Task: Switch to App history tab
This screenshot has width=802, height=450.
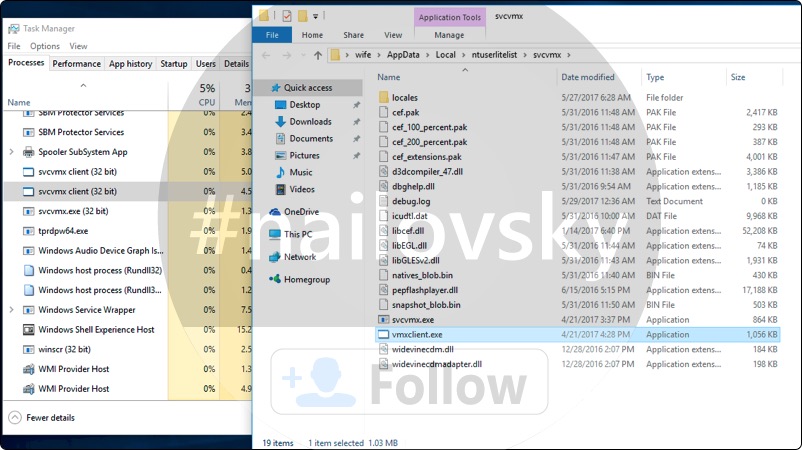Action: pos(130,63)
